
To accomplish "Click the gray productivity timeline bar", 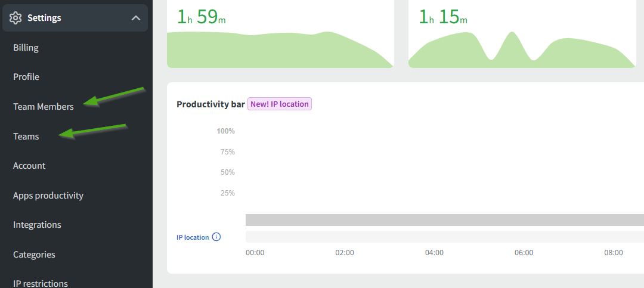I will (x=444, y=220).
